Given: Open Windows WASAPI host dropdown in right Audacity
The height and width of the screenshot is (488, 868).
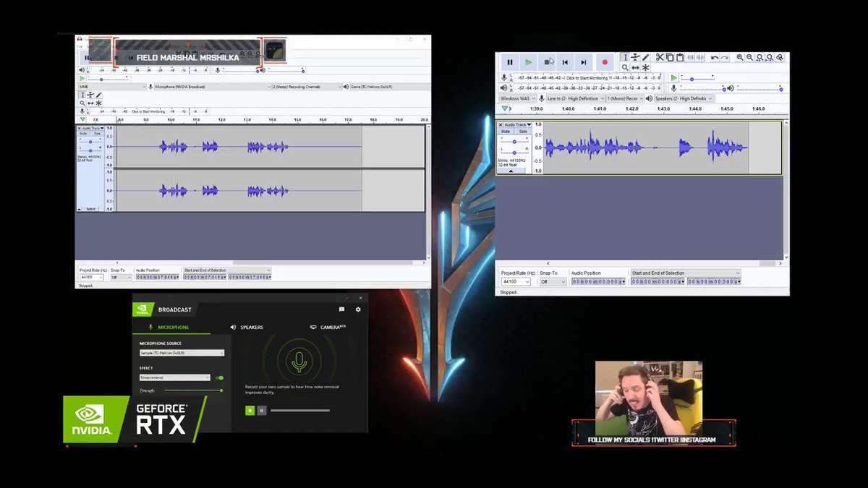Looking at the screenshot, I should pyautogui.click(x=516, y=98).
